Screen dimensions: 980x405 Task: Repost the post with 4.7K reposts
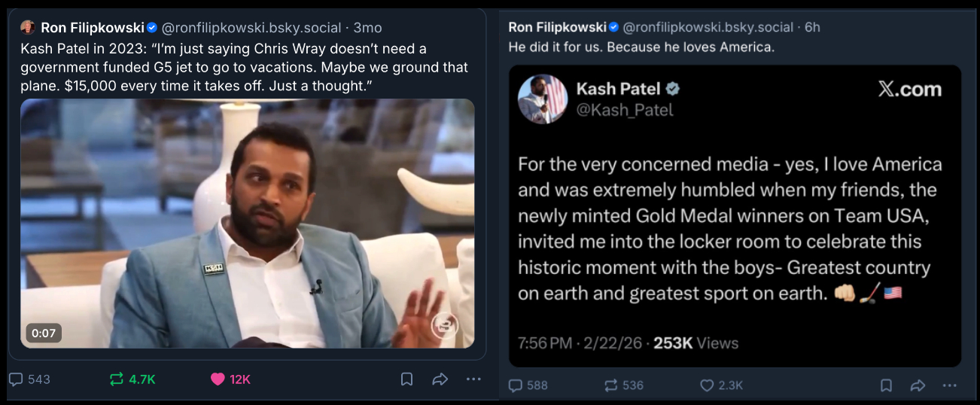[117, 379]
